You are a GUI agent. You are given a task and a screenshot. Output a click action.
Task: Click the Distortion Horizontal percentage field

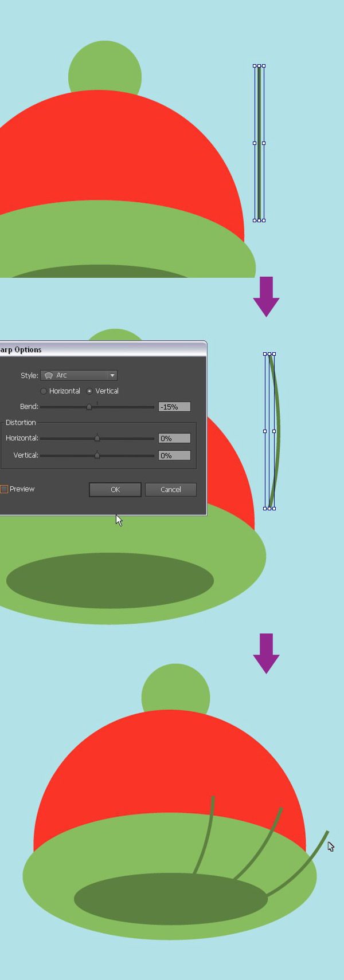tap(174, 438)
